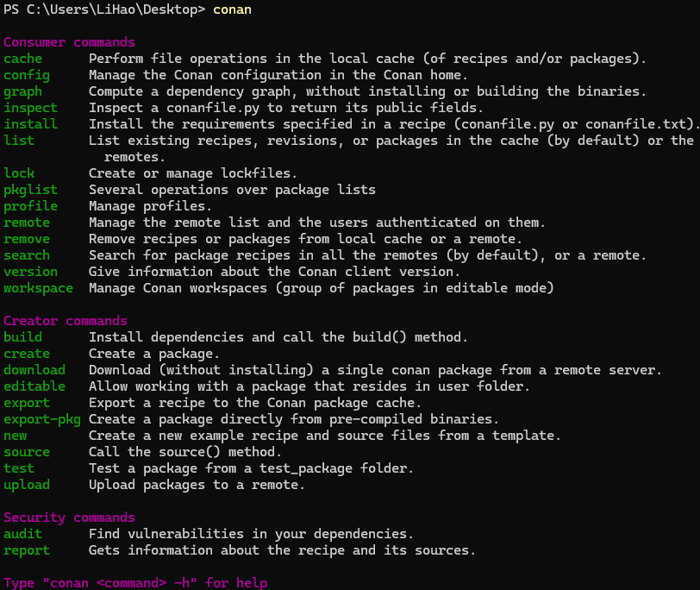The image size is (700, 590).
Task: Click the 'profile' command name
Action: tap(30, 206)
